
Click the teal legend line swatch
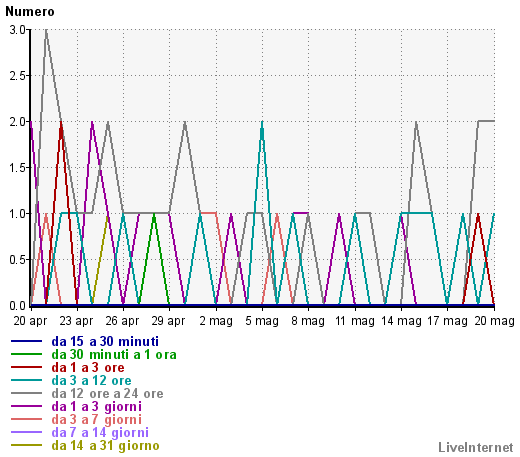click(x=26, y=380)
